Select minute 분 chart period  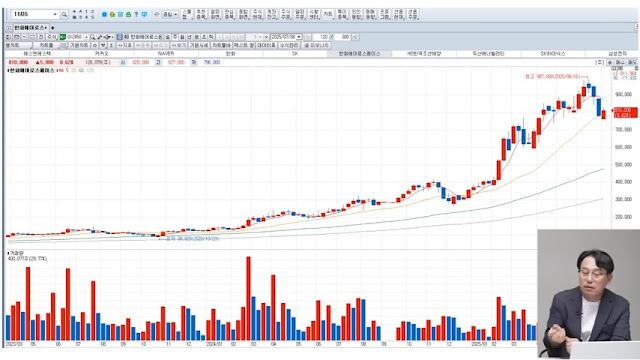(x=197, y=37)
